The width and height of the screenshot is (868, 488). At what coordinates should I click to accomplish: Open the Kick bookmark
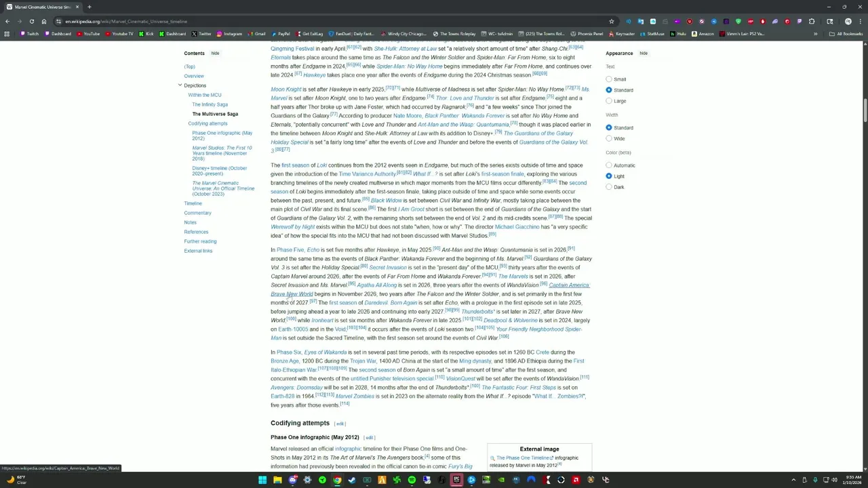point(146,34)
